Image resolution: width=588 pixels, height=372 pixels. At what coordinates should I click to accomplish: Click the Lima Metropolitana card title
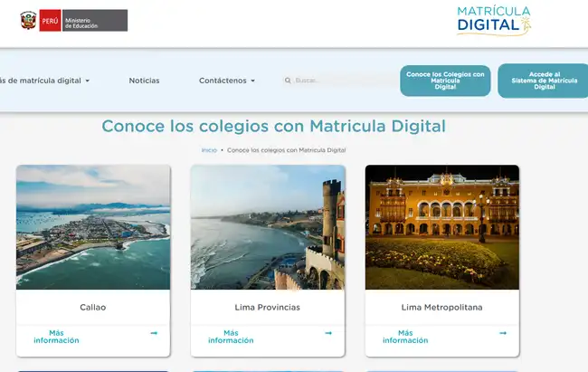point(441,307)
